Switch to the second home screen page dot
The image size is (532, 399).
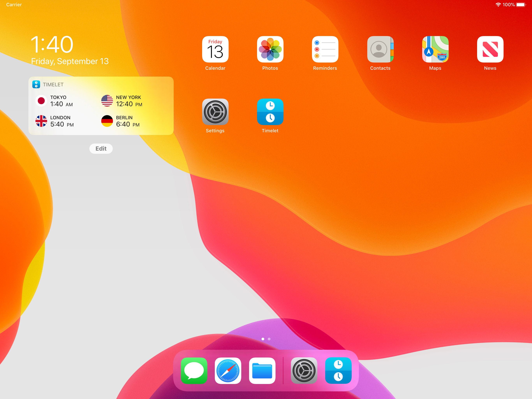pos(269,339)
